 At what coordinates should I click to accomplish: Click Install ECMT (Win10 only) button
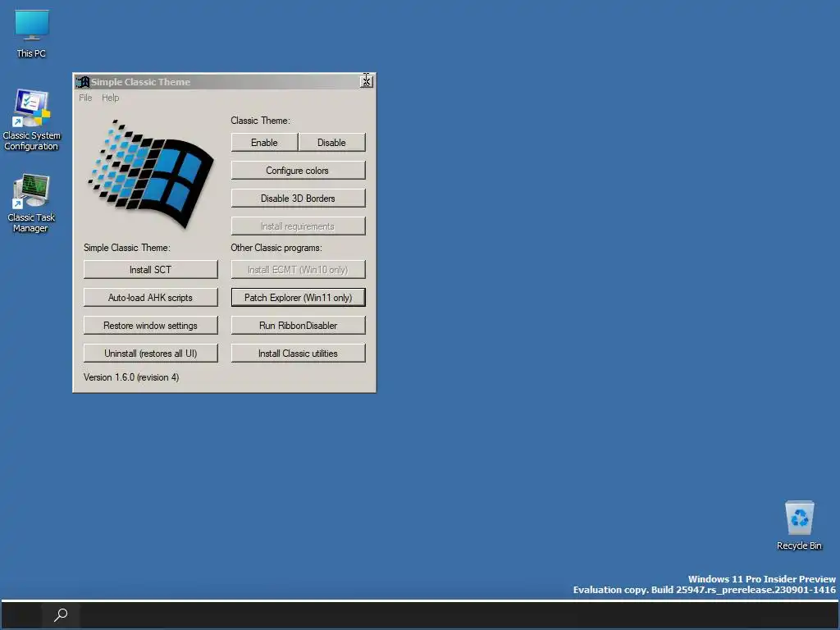pyautogui.click(x=298, y=269)
